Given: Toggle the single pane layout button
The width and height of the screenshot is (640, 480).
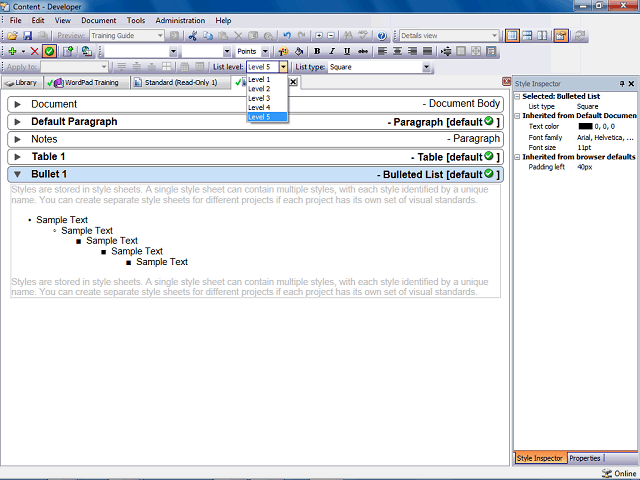Looking at the screenshot, I should pos(512,36).
